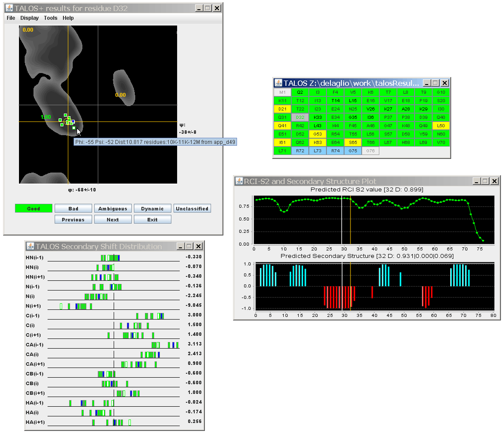Select yellow residue I61 cell
This screenshot has height=434, width=504.
[x=282, y=142]
